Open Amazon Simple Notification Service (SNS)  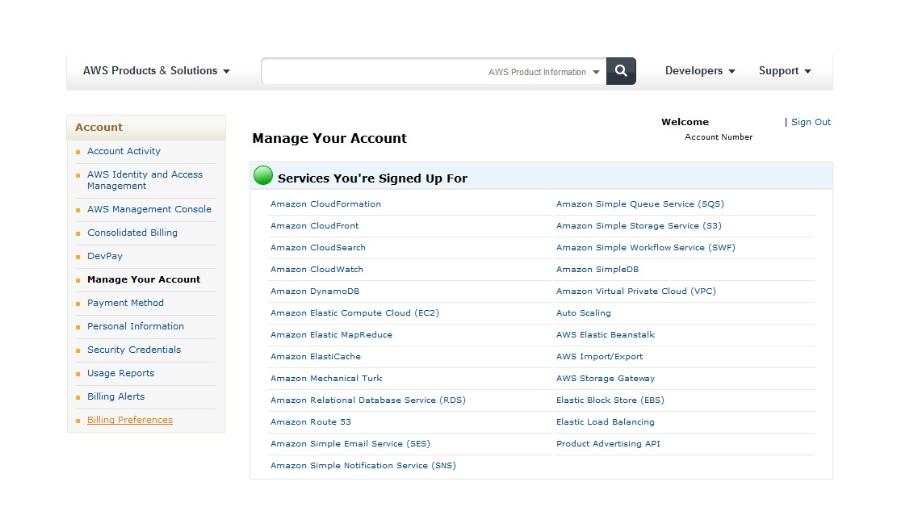(x=363, y=466)
